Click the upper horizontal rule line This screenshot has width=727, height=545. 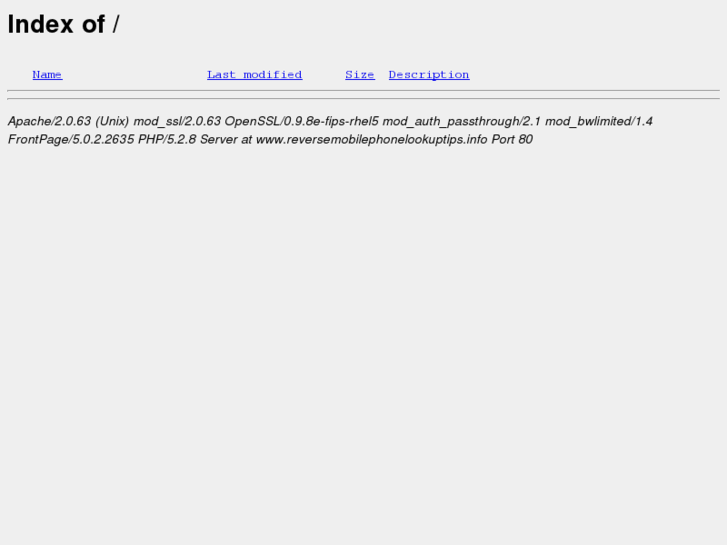pyautogui.click(x=364, y=90)
